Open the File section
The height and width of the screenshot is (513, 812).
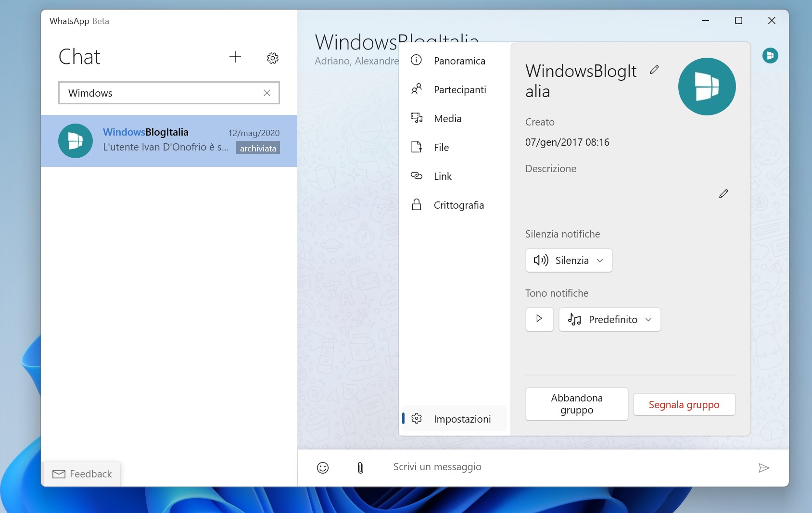pyautogui.click(x=454, y=148)
